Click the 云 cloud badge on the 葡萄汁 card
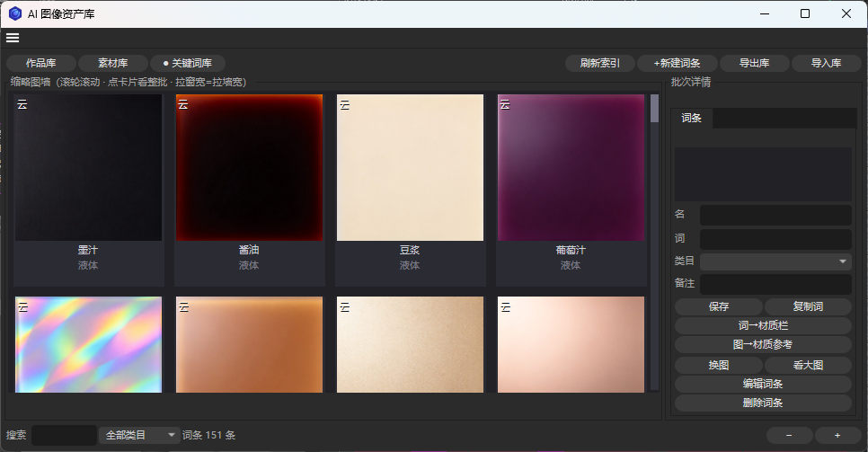The width and height of the screenshot is (868, 452). click(x=505, y=104)
